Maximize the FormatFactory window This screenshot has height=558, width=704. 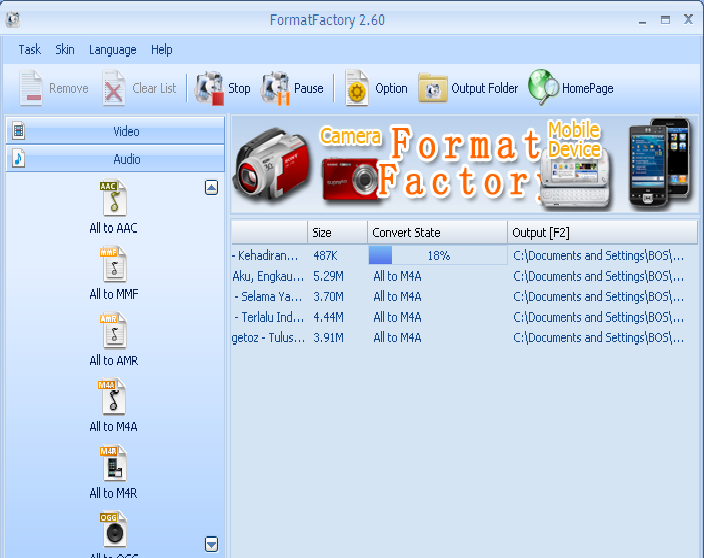pyautogui.click(x=665, y=20)
